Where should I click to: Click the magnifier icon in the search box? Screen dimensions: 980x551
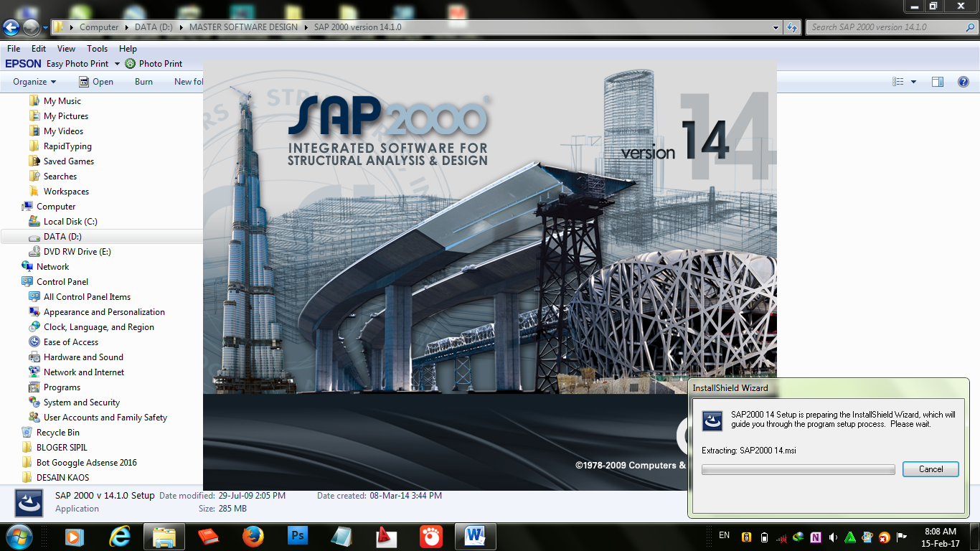point(969,27)
